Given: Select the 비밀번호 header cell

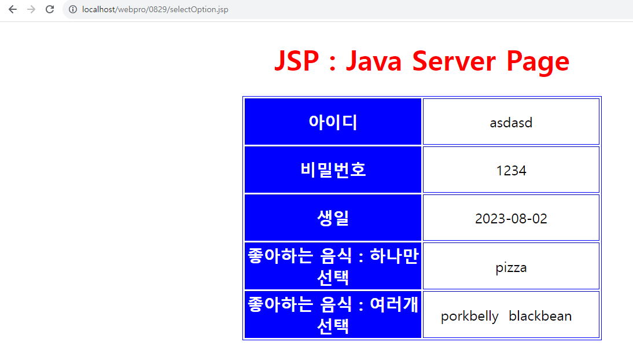Looking at the screenshot, I should pos(333,170).
